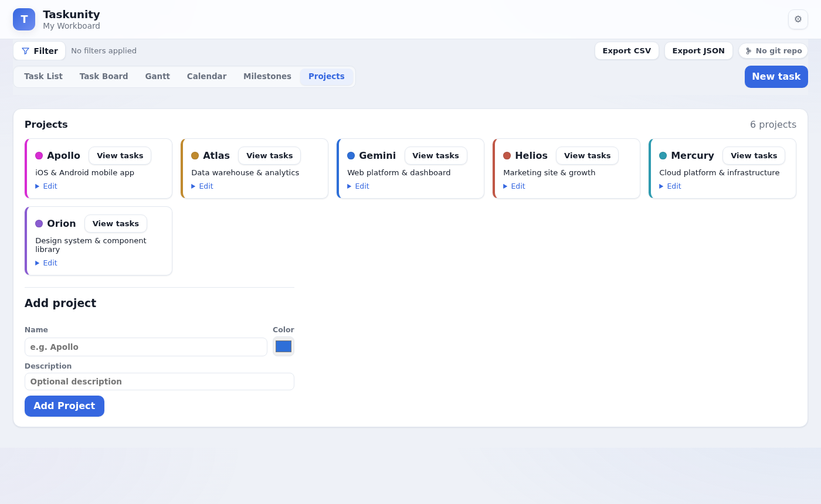Click Atlas's golden color dot
The image size is (821, 504).
pyautogui.click(x=195, y=156)
